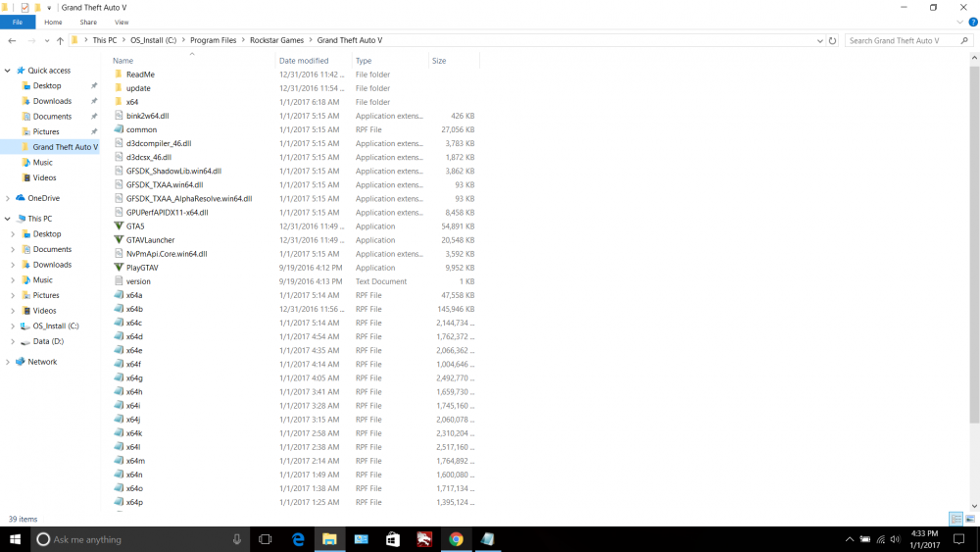Refresh the Grand Theft Auto V folder
The width and height of the screenshot is (980, 552).
coord(832,40)
